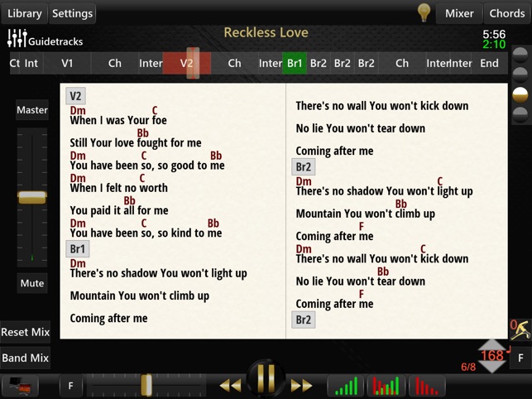Select the Master channel label
Image resolution: width=532 pixels, height=399 pixels.
[x=32, y=109]
